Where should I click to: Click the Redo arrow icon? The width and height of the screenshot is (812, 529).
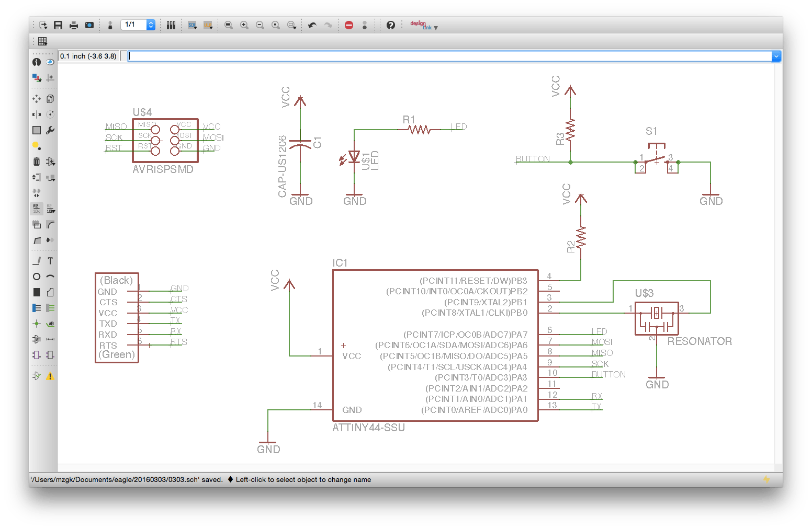[x=328, y=25]
